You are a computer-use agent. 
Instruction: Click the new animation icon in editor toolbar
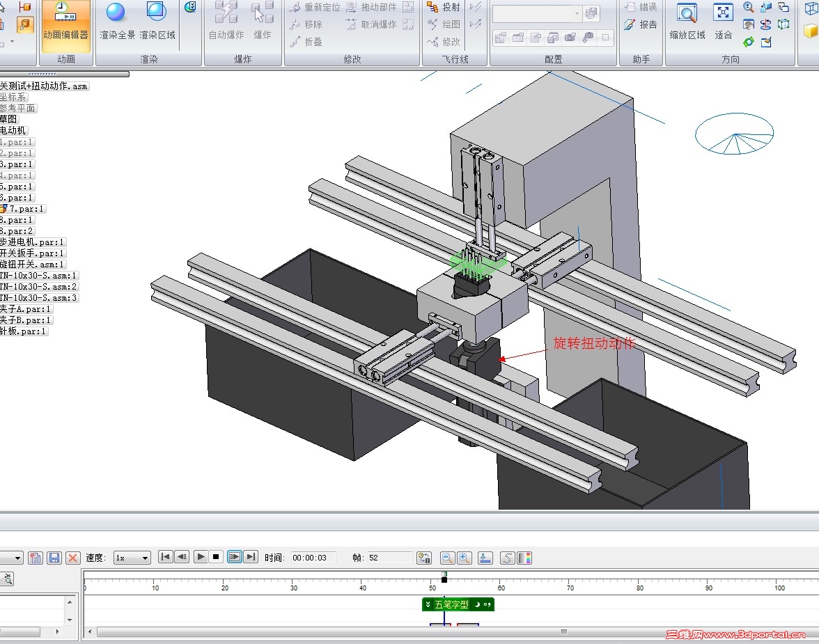point(35,558)
